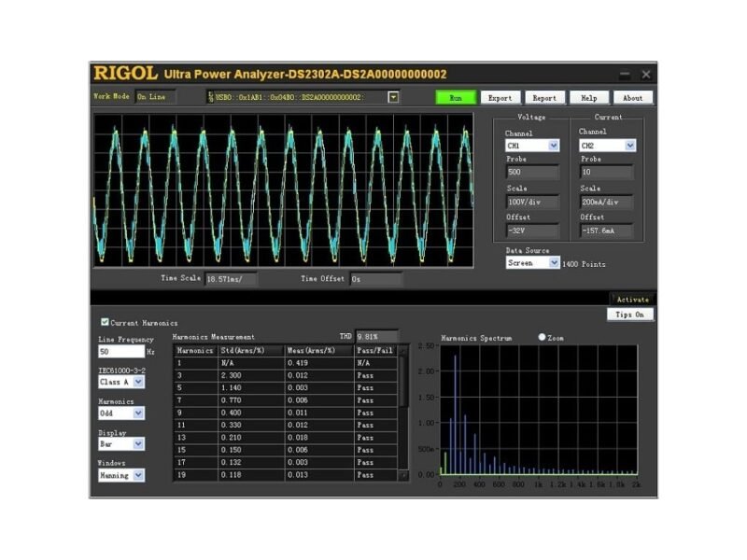The image size is (747, 560).
Task: Expand the Windows Hanning dropdown
Action: pos(138,475)
